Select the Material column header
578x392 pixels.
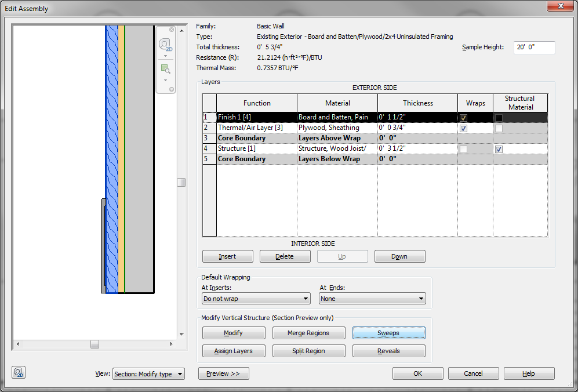[337, 103]
